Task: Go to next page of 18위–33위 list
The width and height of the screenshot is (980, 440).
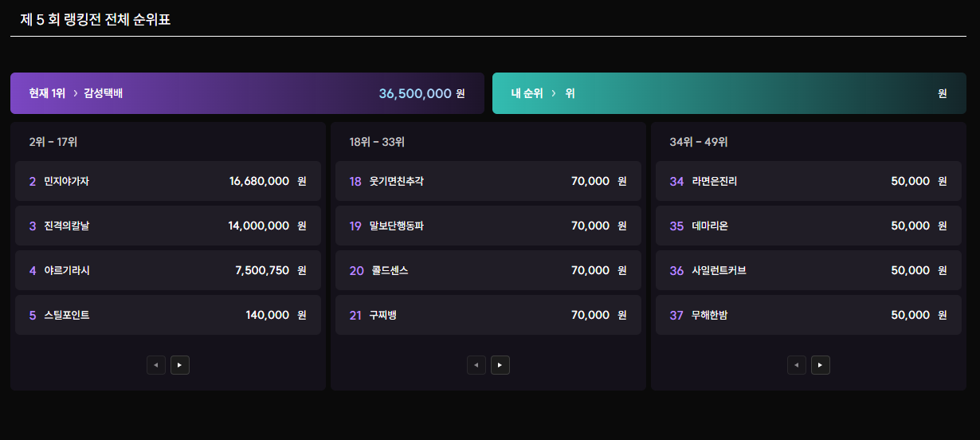Action: (x=500, y=365)
